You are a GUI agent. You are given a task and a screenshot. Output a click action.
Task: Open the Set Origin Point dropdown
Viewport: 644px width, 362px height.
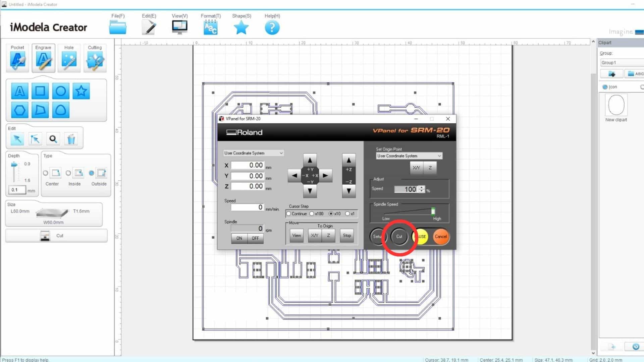coord(409,156)
